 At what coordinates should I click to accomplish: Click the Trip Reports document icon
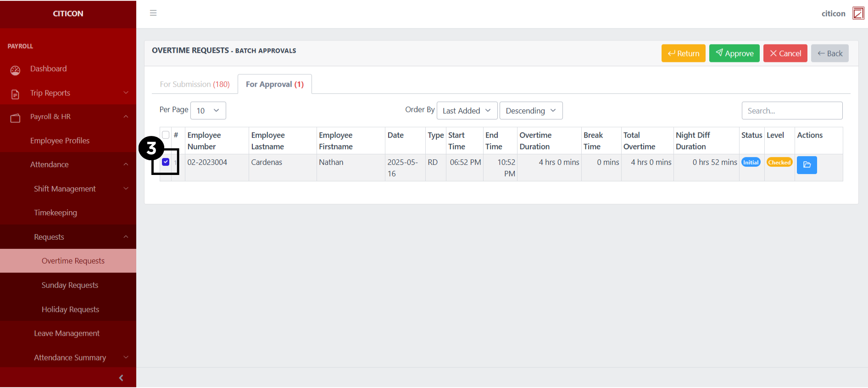tap(15, 94)
